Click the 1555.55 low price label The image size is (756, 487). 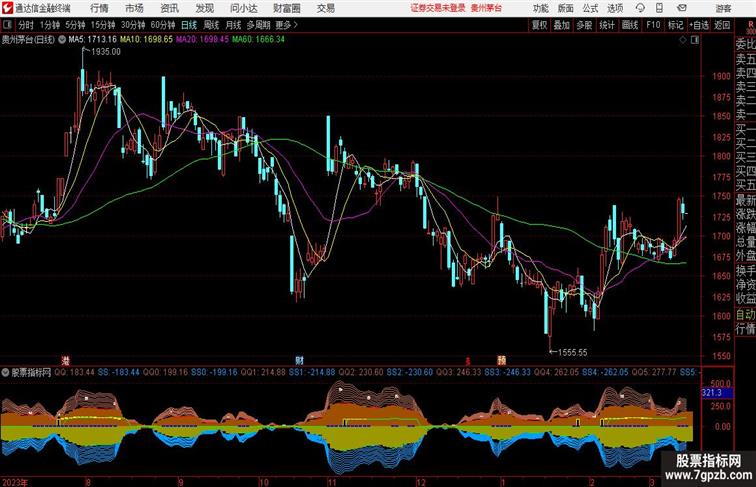pyautogui.click(x=572, y=352)
